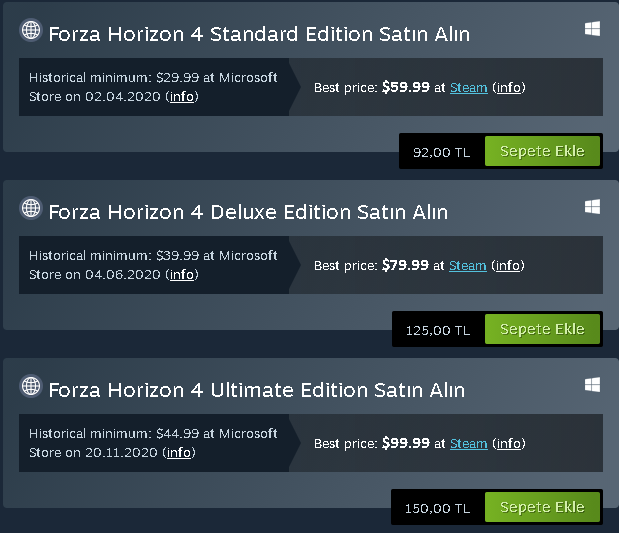Follow Steam link for $79.99 best price
The width and height of the screenshot is (619, 533).
click(467, 266)
